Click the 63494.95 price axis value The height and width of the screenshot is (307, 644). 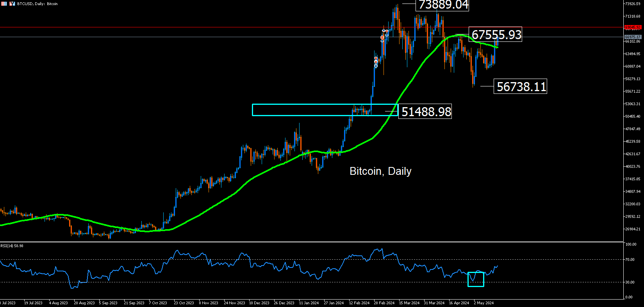[x=633, y=54]
